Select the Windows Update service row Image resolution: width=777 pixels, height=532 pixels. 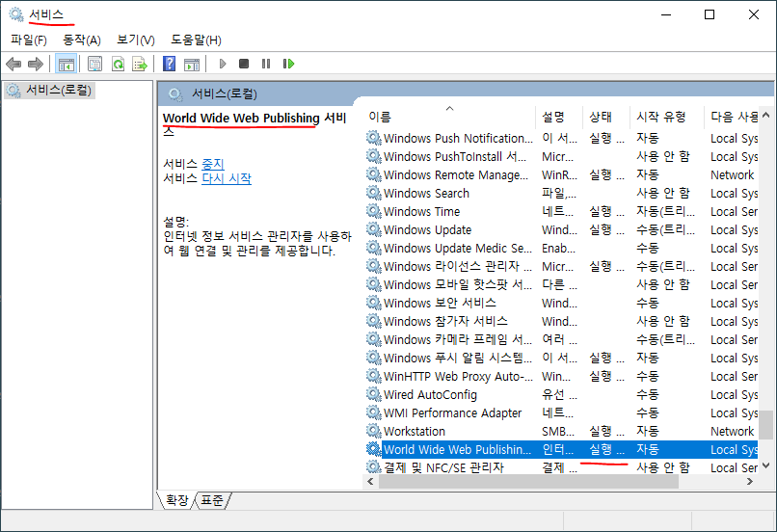pos(561,229)
